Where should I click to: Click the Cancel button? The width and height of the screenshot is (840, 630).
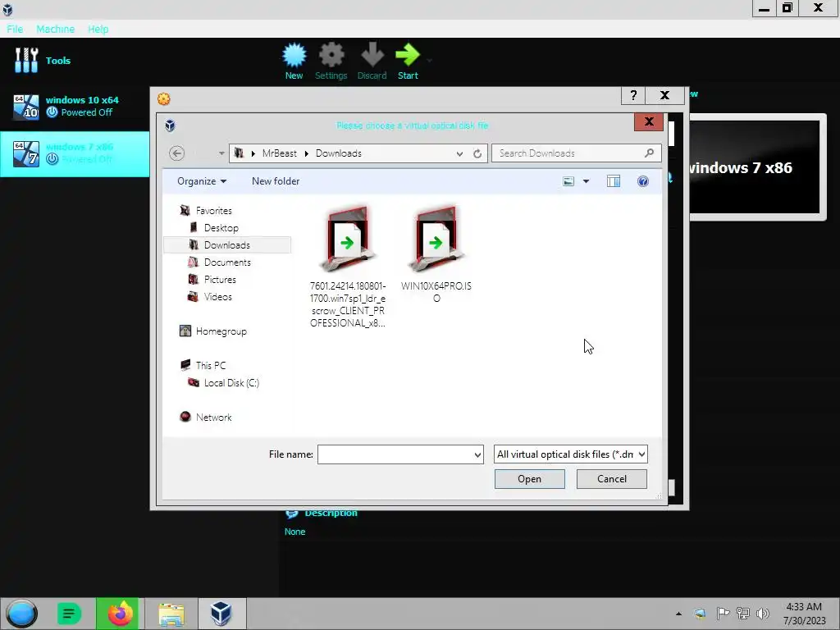click(611, 479)
